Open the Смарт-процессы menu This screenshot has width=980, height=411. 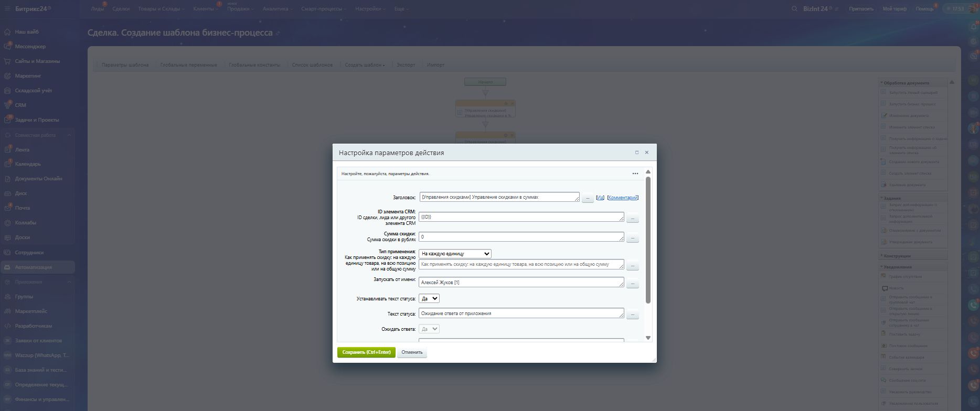point(324,9)
